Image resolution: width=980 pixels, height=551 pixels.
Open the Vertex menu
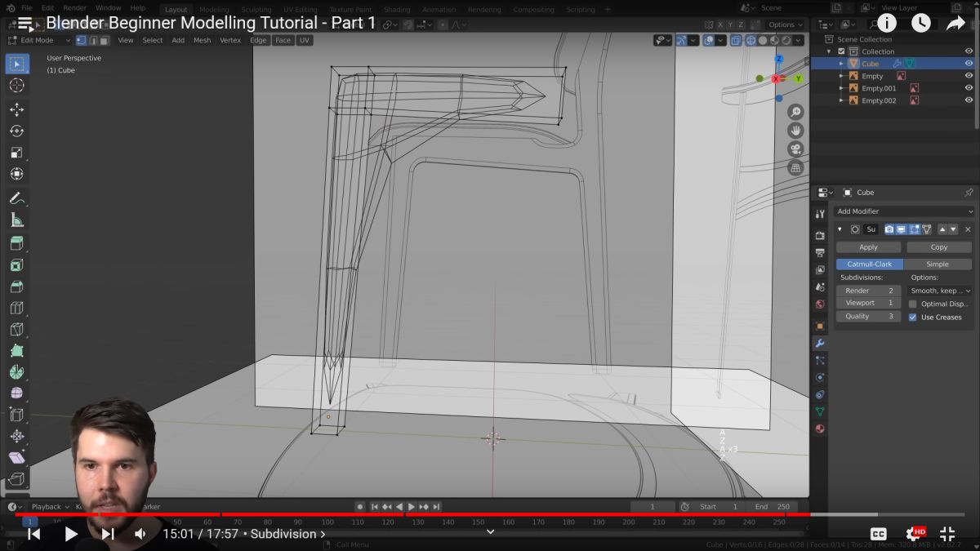tap(230, 40)
